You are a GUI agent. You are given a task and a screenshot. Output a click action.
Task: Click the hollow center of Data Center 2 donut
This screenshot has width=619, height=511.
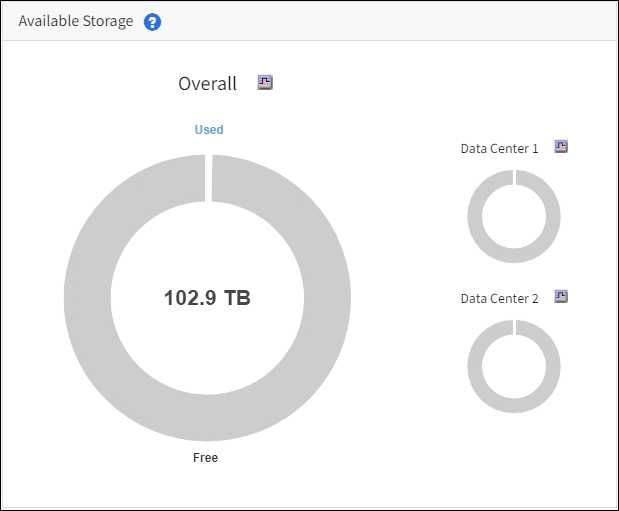(x=514, y=367)
